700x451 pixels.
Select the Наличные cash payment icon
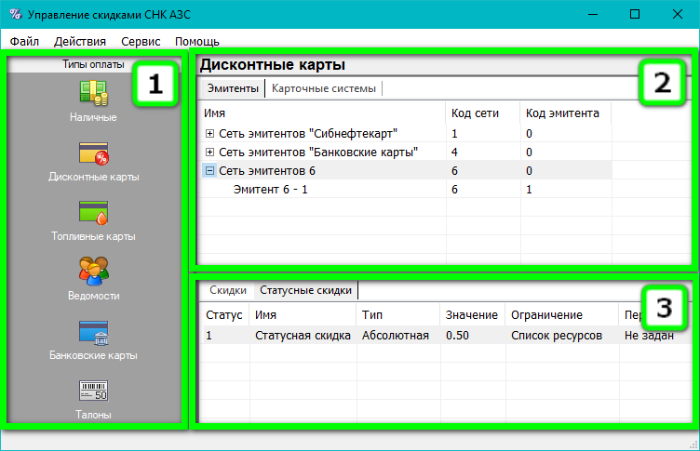(x=94, y=93)
